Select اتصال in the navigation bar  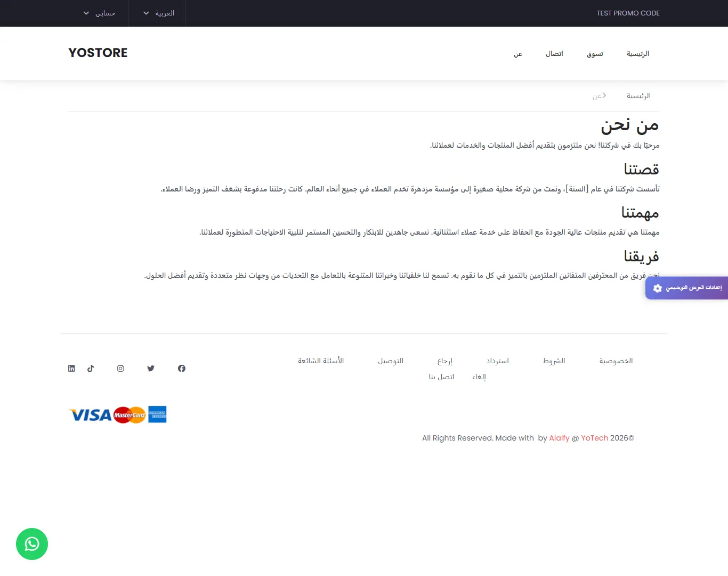[x=554, y=54]
